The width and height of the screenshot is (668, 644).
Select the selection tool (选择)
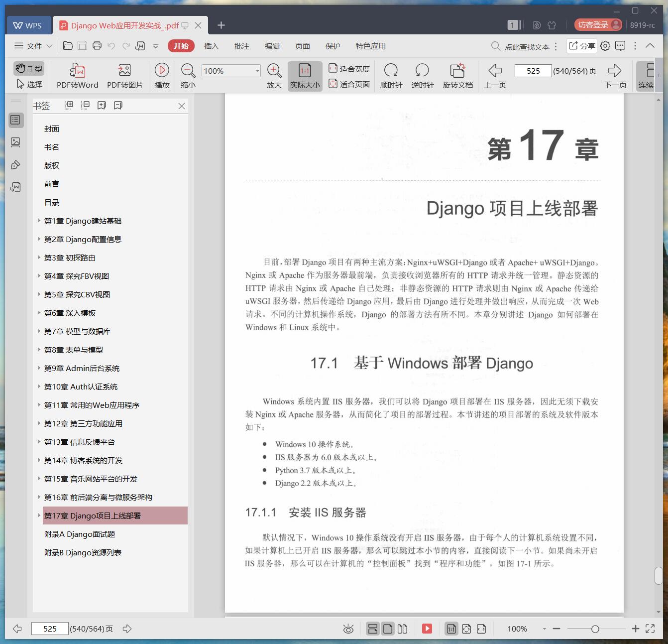29,84
